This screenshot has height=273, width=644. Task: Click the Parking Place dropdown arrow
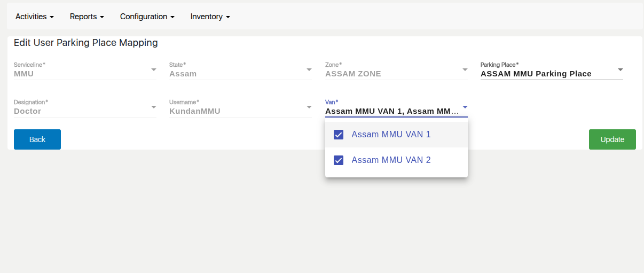(x=620, y=69)
